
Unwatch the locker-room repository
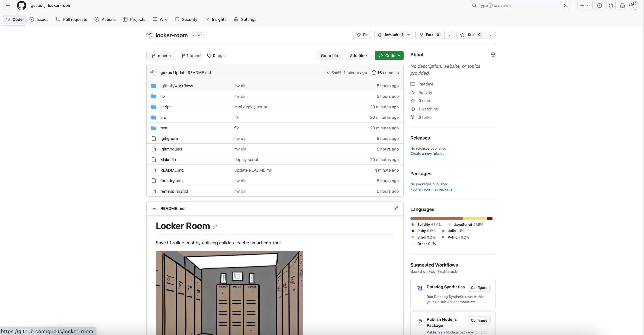pyautogui.click(x=393, y=35)
